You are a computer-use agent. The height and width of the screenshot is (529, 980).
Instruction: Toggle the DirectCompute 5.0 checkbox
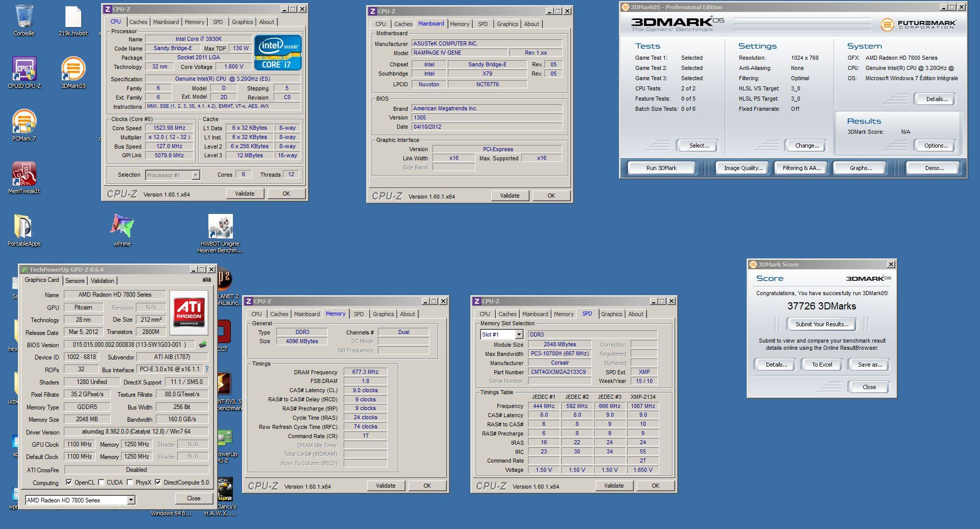[x=158, y=483]
